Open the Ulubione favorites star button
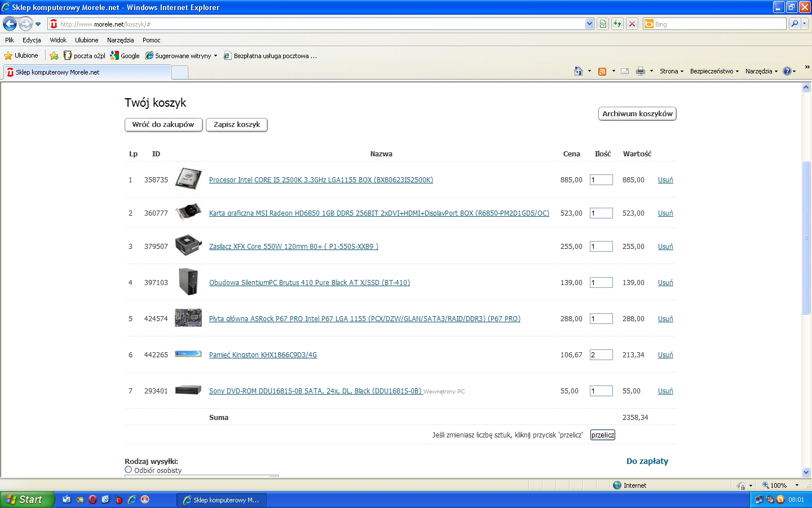Screen dimensions: 812x508 point(21,55)
